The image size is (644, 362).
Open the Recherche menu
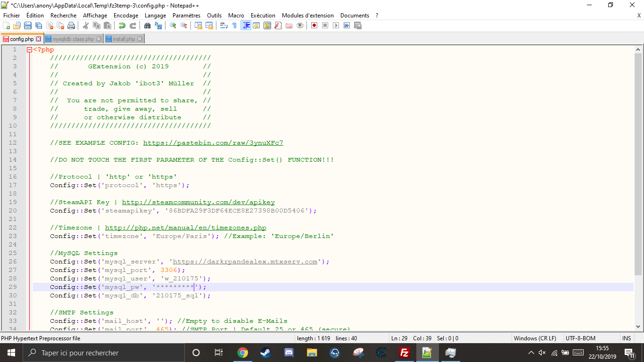click(64, 16)
